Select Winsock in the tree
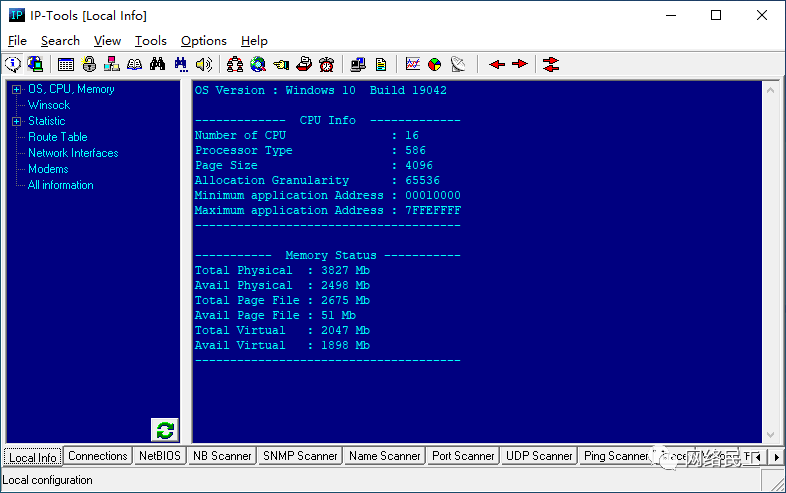This screenshot has height=493, width=786. pos(49,105)
